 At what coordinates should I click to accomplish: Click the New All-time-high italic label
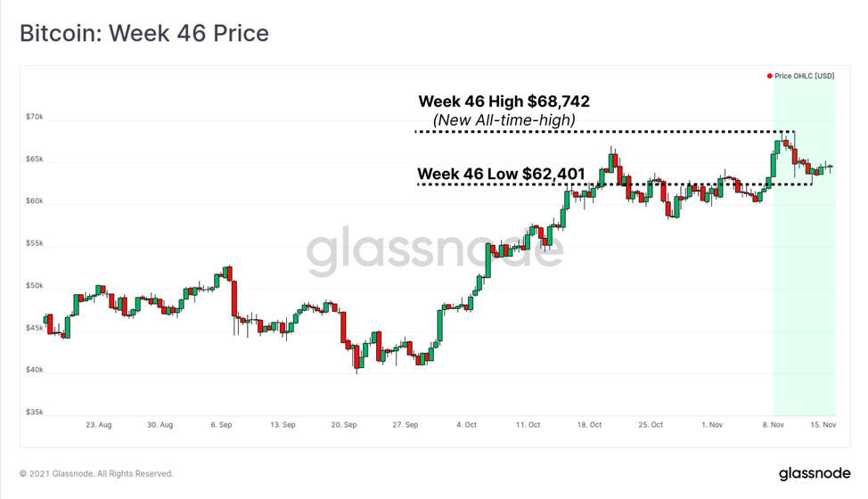504,120
